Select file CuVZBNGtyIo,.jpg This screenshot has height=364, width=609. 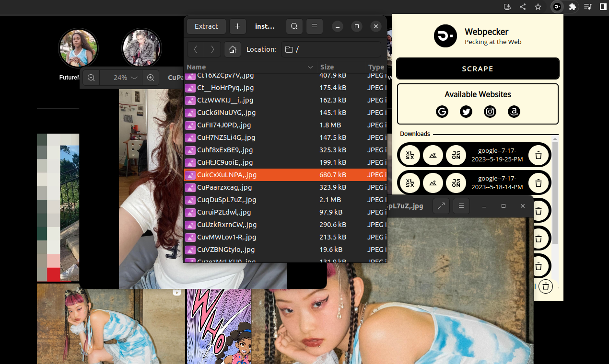coord(285,250)
